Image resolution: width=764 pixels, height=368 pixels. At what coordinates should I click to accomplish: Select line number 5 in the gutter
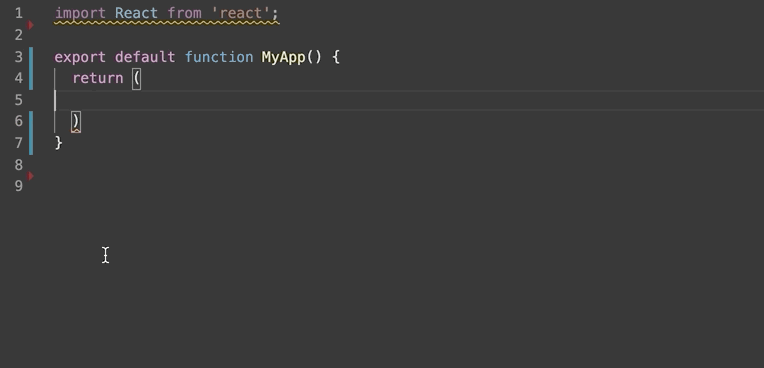pos(19,100)
